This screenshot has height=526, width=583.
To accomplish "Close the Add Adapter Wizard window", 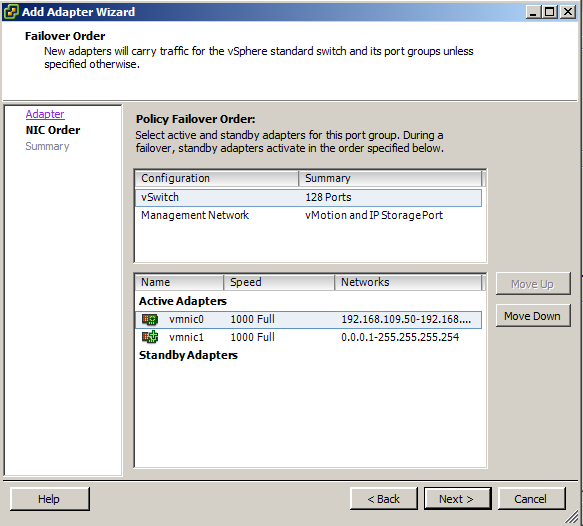I will tap(568, 12).
